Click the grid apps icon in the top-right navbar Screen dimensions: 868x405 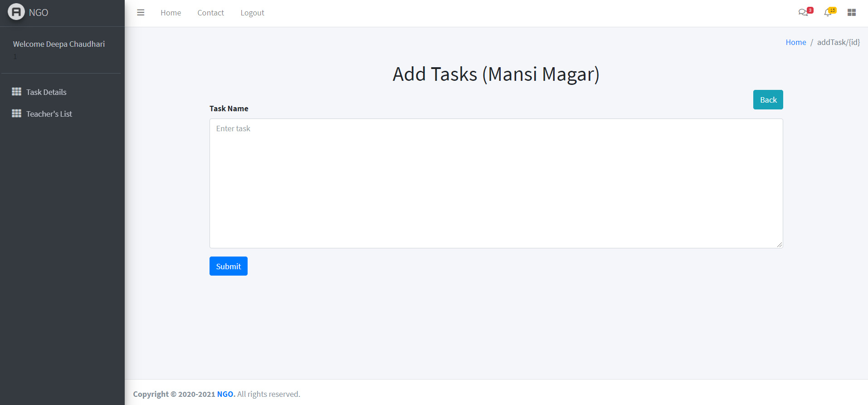pos(852,13)
